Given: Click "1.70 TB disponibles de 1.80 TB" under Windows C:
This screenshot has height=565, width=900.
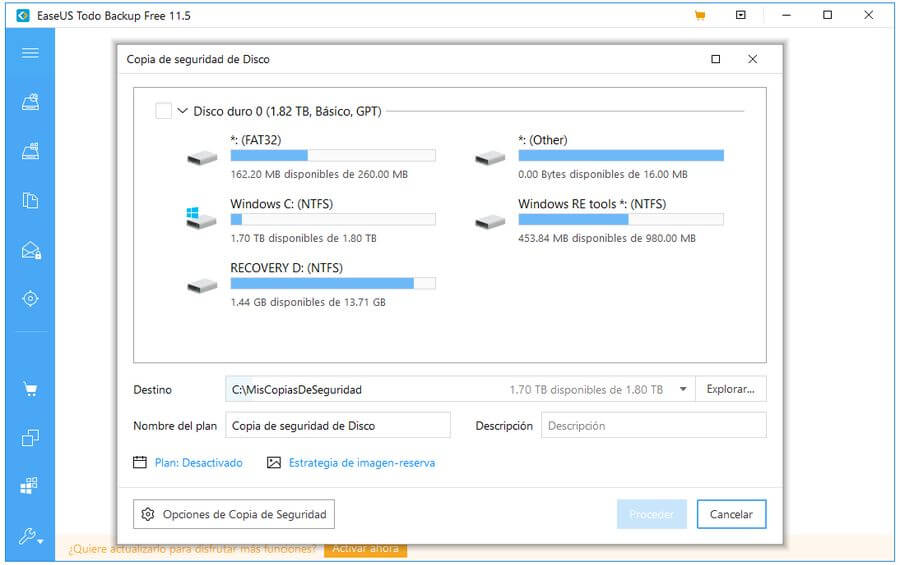Looking at the screenshot, I should tap(304, 238).
